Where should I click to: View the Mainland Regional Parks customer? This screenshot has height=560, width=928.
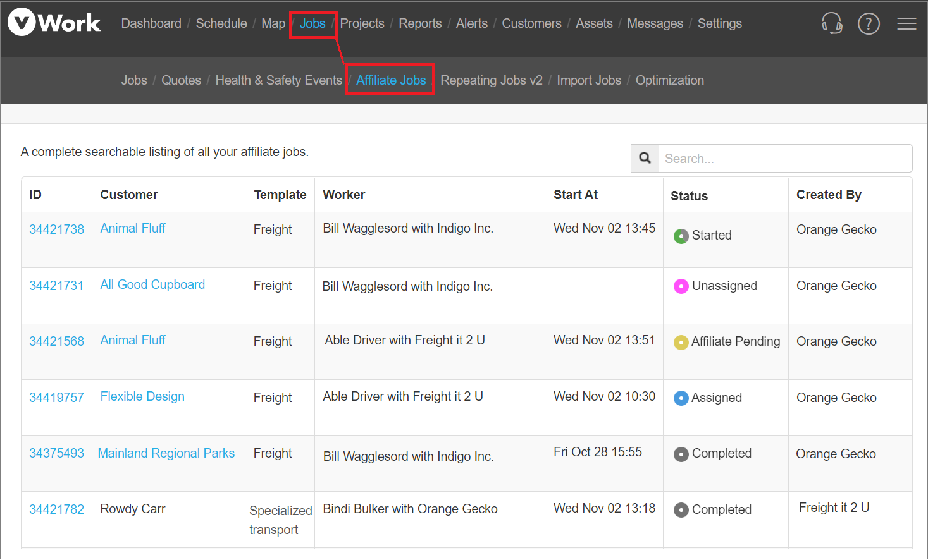click(x=166, y=453)
